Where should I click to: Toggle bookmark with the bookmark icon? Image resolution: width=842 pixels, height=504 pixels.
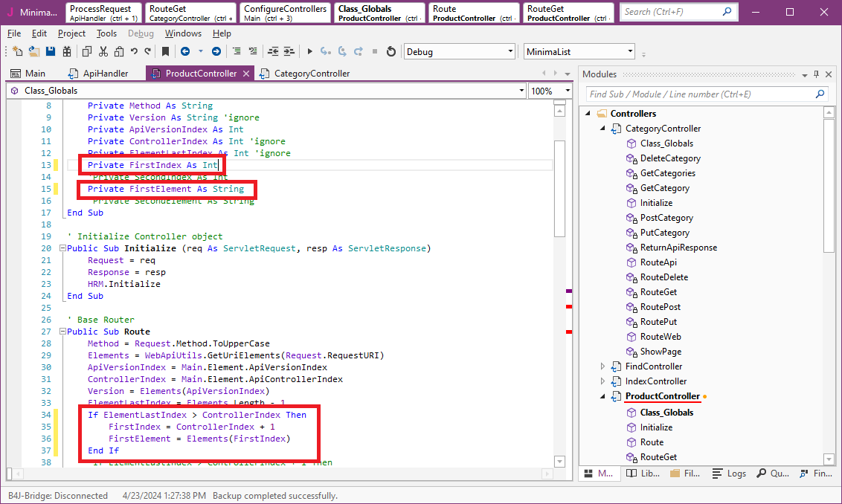pyautogui.click(x=165, y=51)
